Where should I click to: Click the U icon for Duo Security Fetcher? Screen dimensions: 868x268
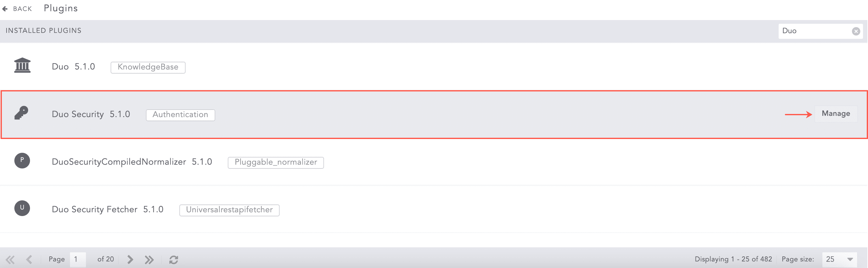coord(22,208)
